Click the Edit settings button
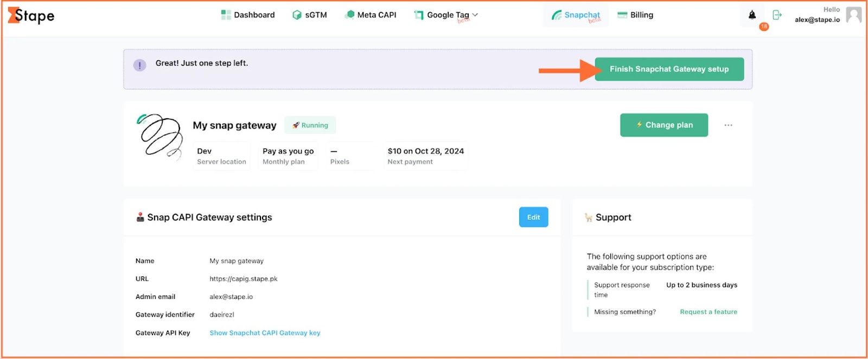 pyautogui.click(x=533, y=217)
